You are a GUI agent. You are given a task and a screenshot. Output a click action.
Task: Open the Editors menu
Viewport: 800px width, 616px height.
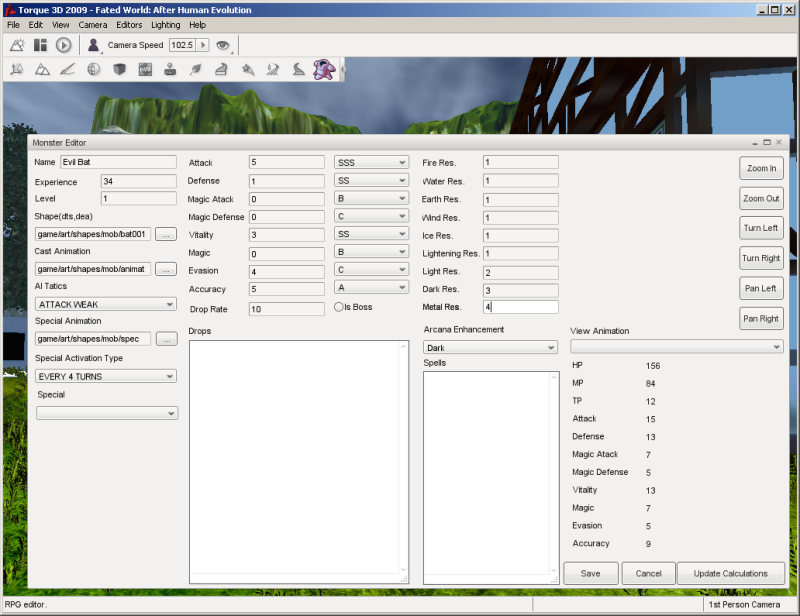click(x=129, y=24)
